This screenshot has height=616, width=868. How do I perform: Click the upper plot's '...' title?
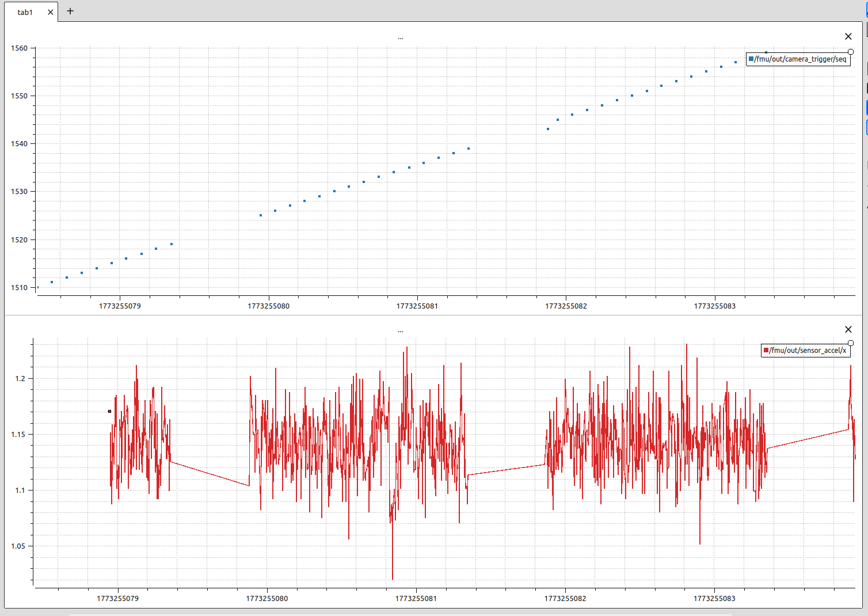(x=401, y=39)
